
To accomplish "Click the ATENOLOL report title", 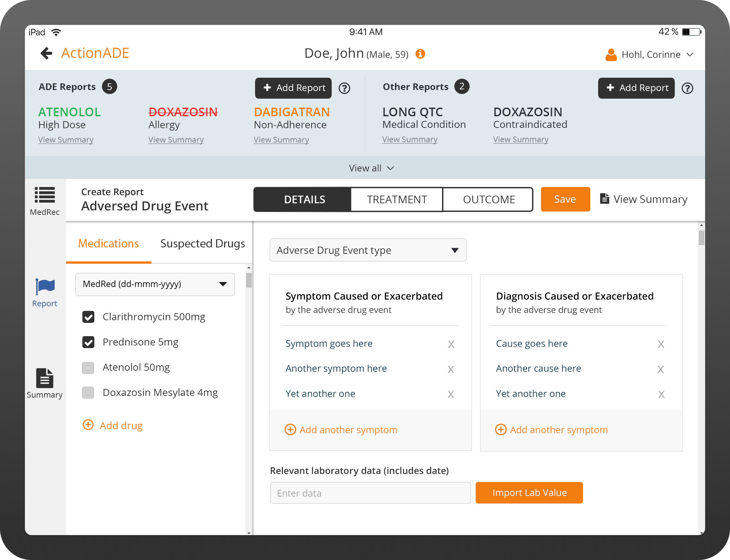I will (69, 112).
